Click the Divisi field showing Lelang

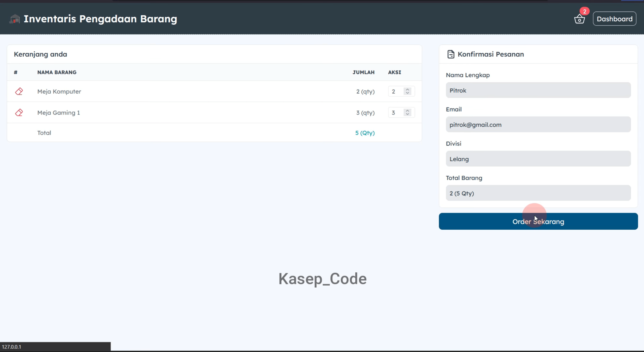pyautogui.click(x=538, y=159)
